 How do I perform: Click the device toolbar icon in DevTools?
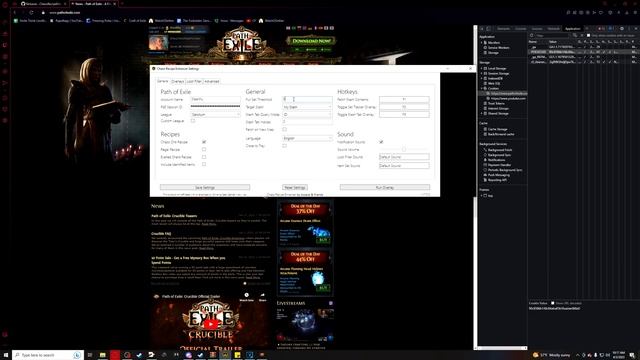(489, 29)
